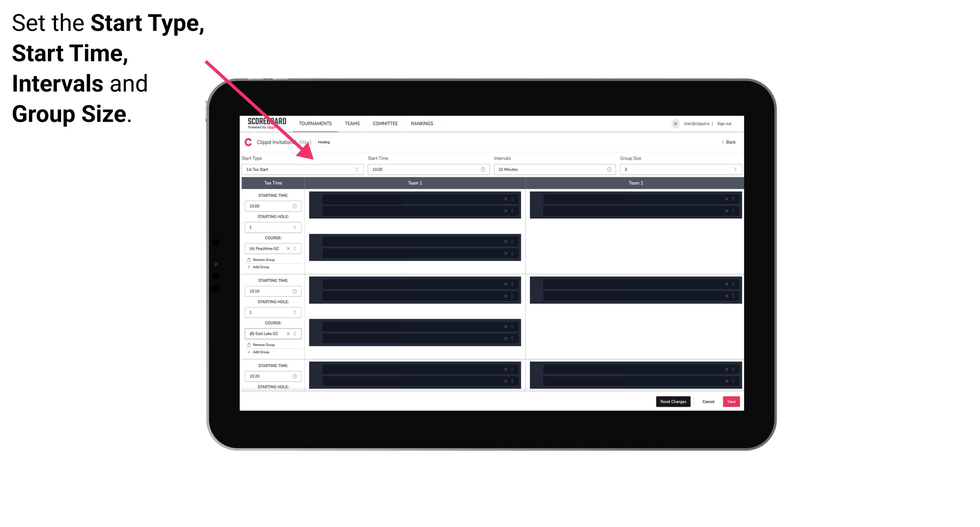Click the reset changes icon button
The height and width of the screenshot is (527, 980).
672,401
